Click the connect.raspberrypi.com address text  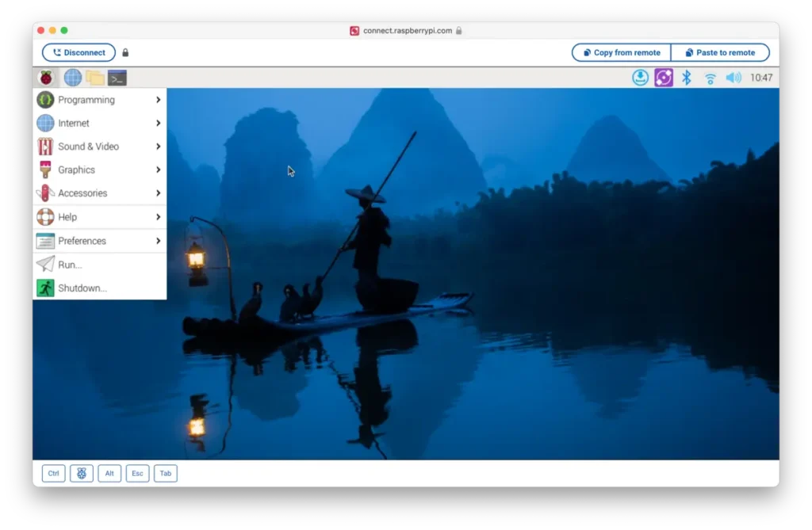coord(408,31)
